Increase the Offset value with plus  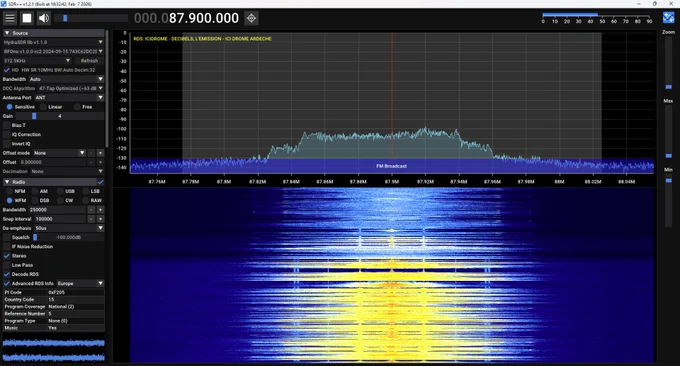coord(100,162)
